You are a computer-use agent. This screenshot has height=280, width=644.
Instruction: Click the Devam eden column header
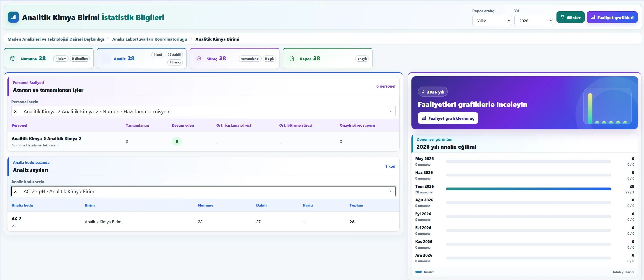pos(183,125)
